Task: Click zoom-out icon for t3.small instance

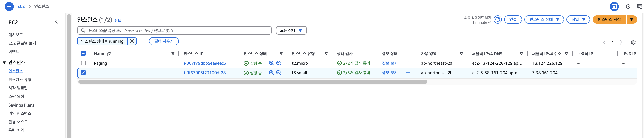Action: 279,73
